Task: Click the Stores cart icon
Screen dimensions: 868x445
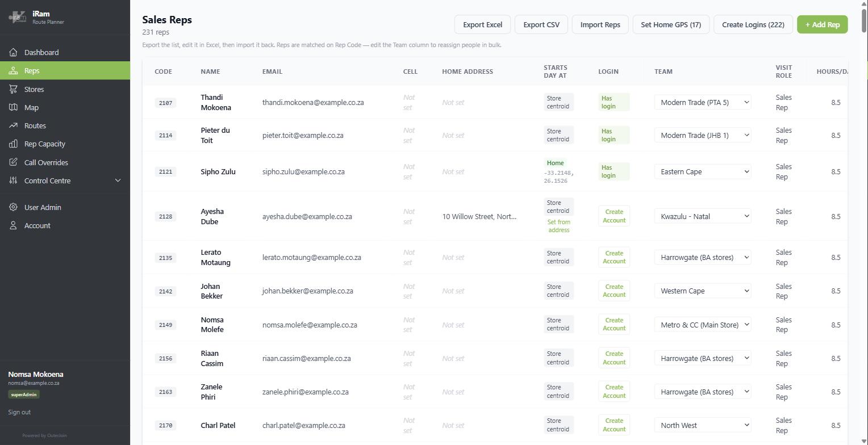Action: coord(13,89)
